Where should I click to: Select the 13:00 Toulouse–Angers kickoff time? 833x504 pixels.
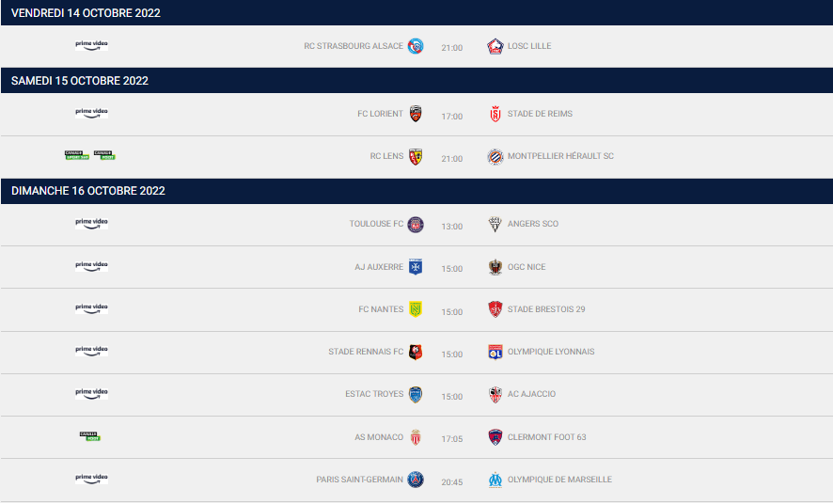click(451, 227)
